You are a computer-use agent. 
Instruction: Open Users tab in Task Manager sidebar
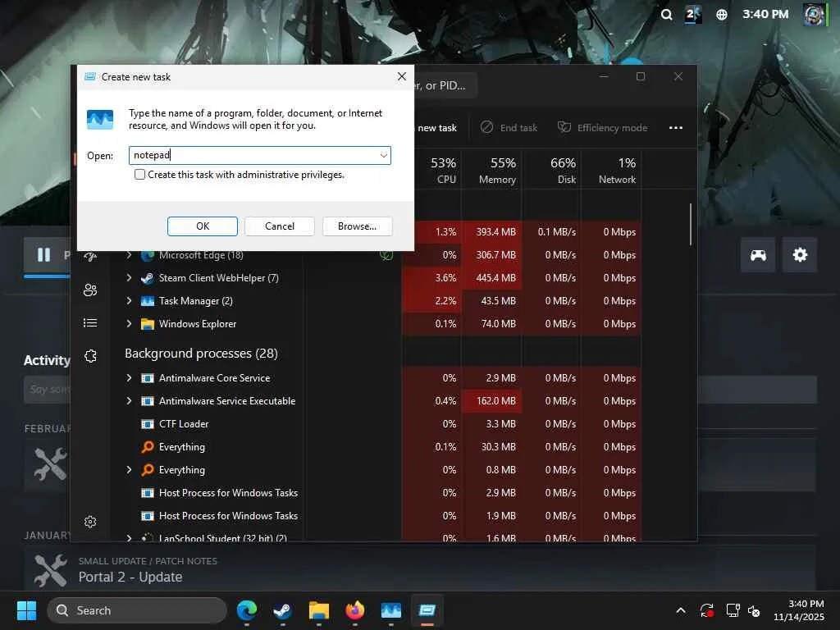90,290
